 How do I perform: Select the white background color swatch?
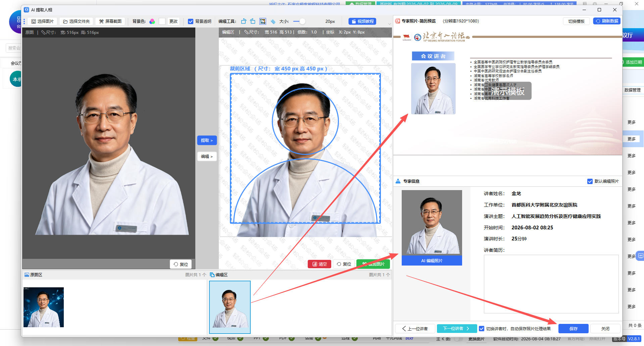click(x=162, y=21)
